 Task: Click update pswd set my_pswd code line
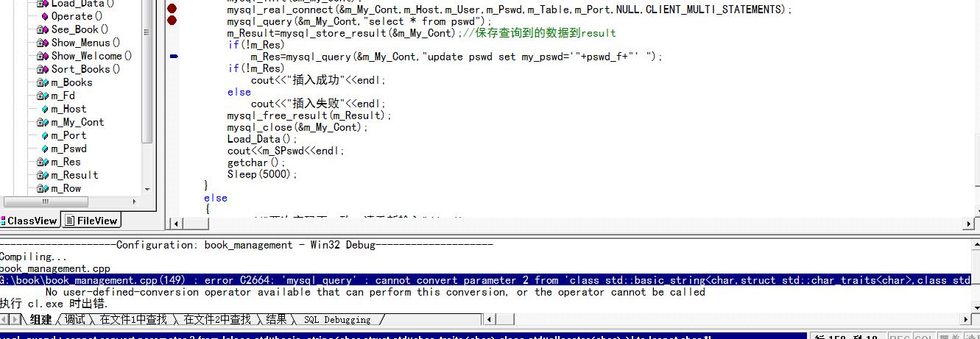456,57
